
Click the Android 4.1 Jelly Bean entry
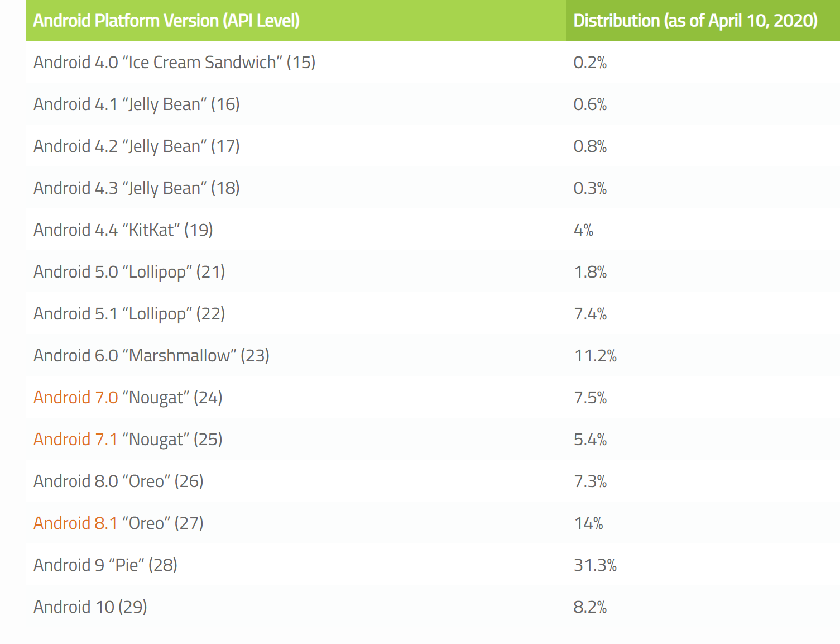136,104
